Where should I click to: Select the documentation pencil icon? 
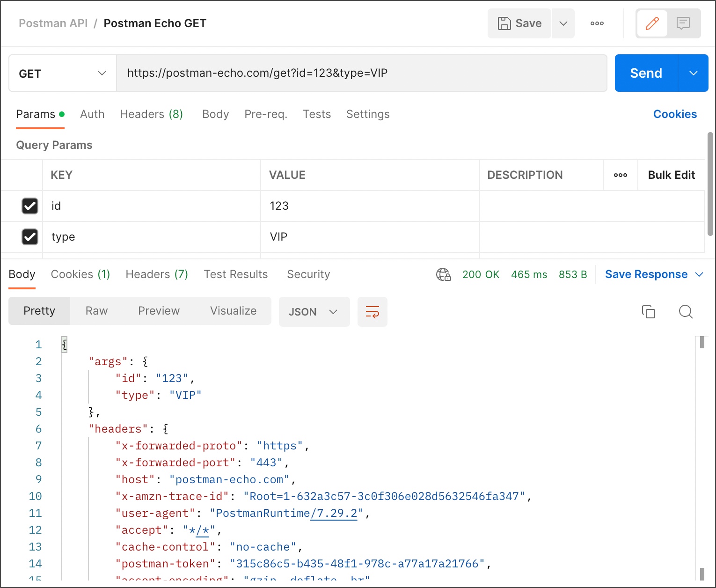(652, 23)
